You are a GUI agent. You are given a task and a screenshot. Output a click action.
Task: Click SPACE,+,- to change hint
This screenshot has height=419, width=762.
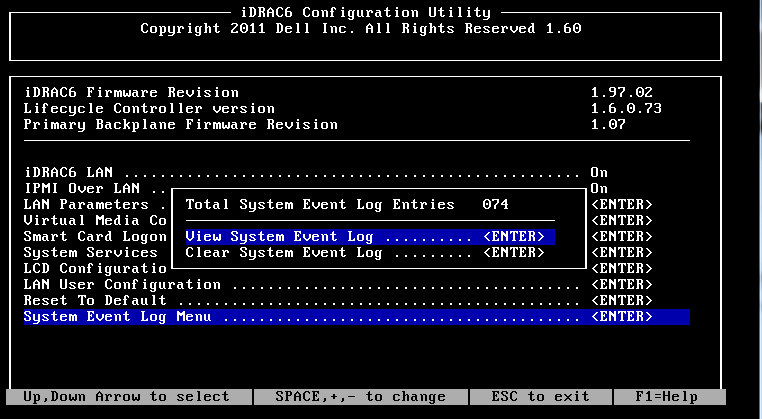(x=360, y=397)
